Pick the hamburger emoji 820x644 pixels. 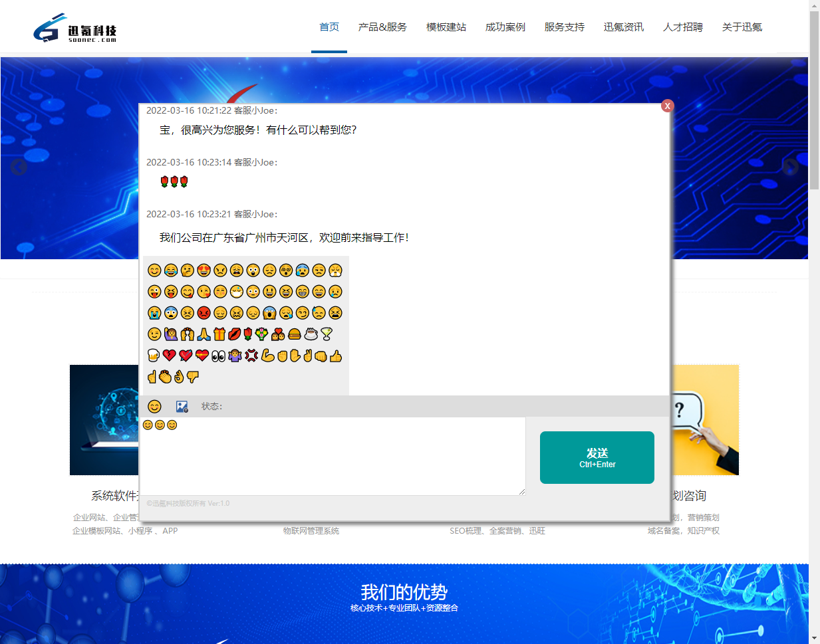pos(295,334)
